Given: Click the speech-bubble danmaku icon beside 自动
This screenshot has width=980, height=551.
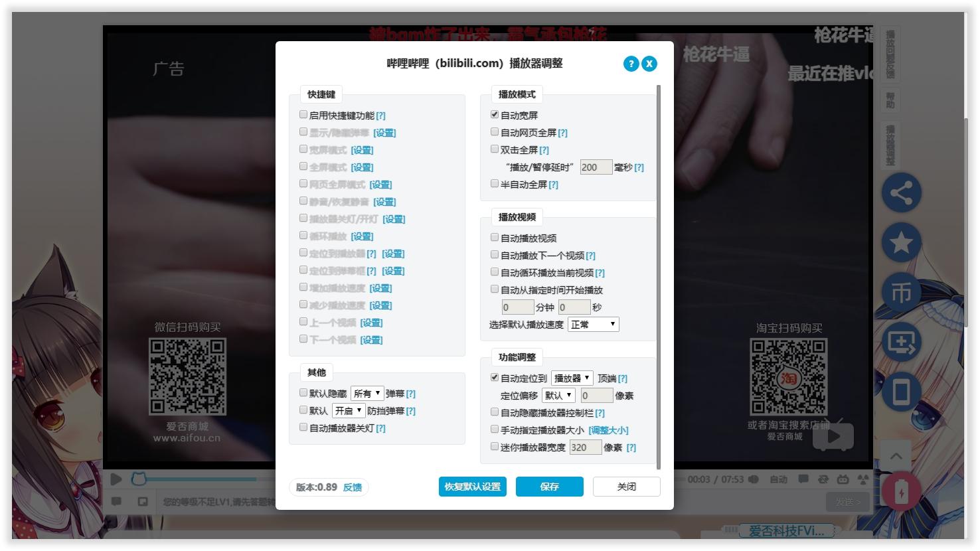Looking at the screenshot, I should click(803, 479).
